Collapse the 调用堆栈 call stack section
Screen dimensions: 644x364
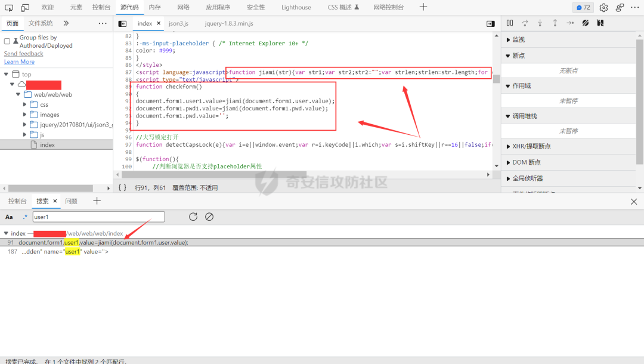[x=509, y=116]
